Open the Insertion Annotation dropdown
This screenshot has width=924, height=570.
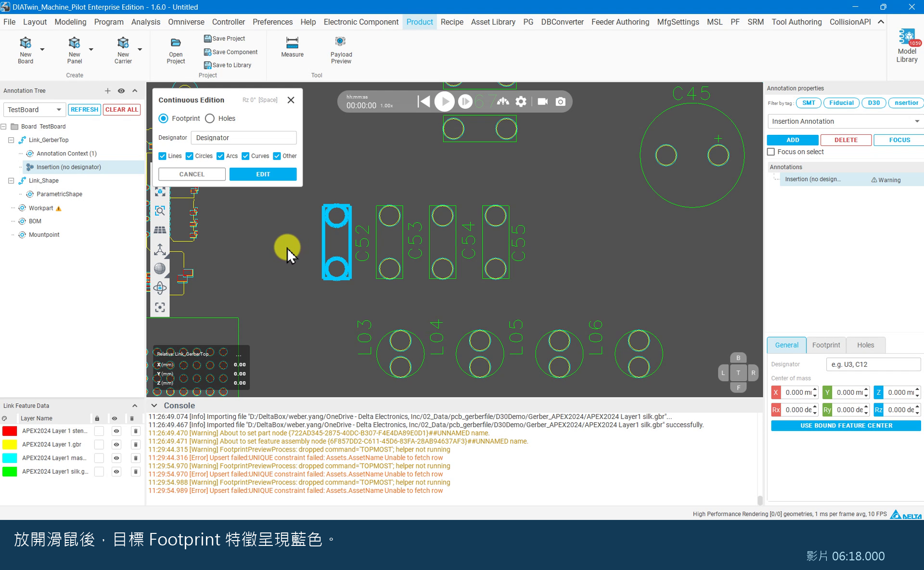click(x=845, y=121)
